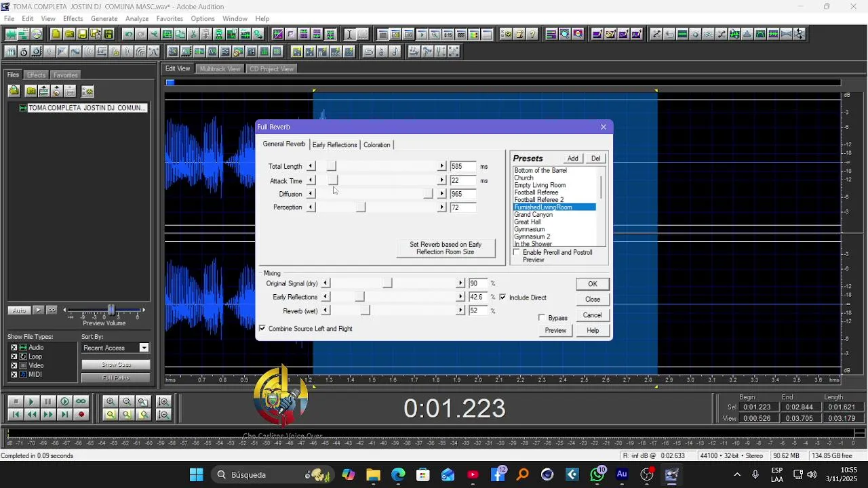
Task: Click OK in Full Reverb dialog
Action: [x=593, y=284]
